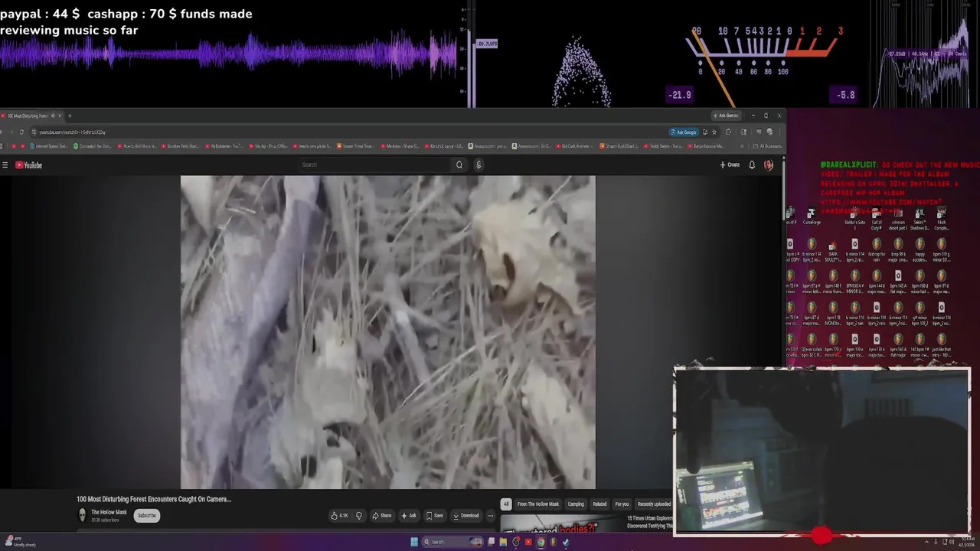This screenshot has height=551, width=980.
Task: Click the browser address bar URL
Action: (72, 132)
